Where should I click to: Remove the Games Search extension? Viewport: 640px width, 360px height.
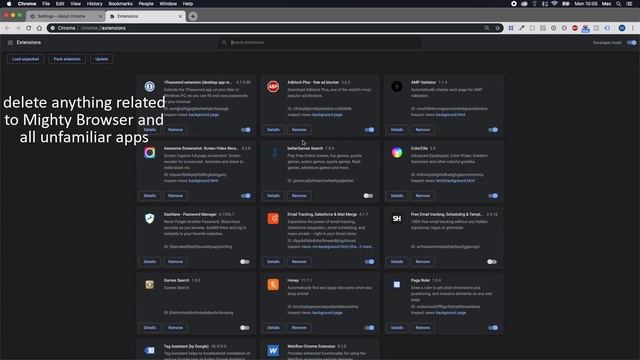click(176, 328)
